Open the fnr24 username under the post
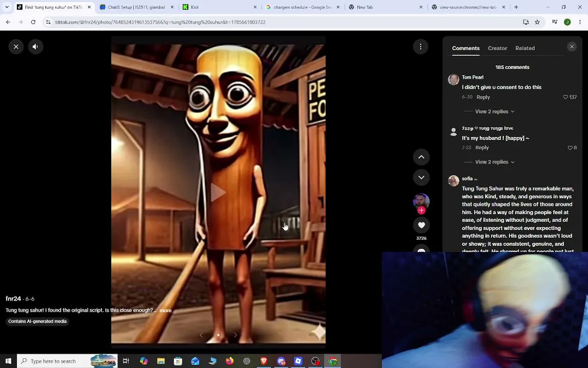The image size is (588, 368). 13,298
